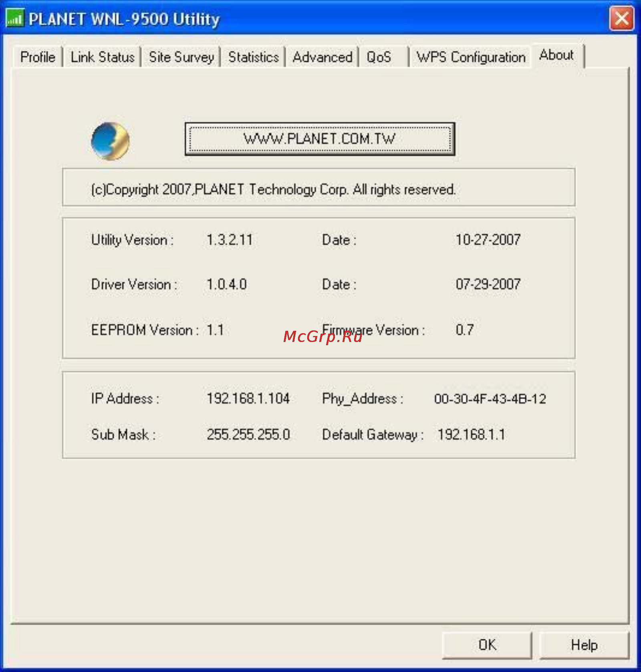Image resolution: width=641 pixels, height=672 pixels.
Task: Open Help for the utility
Action: (584, 645)
